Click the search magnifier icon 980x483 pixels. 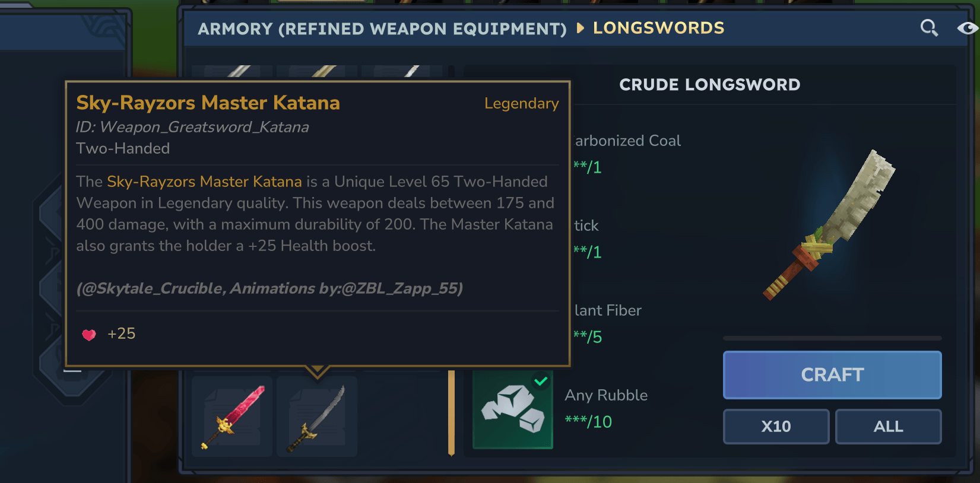(x=929, y=28)
